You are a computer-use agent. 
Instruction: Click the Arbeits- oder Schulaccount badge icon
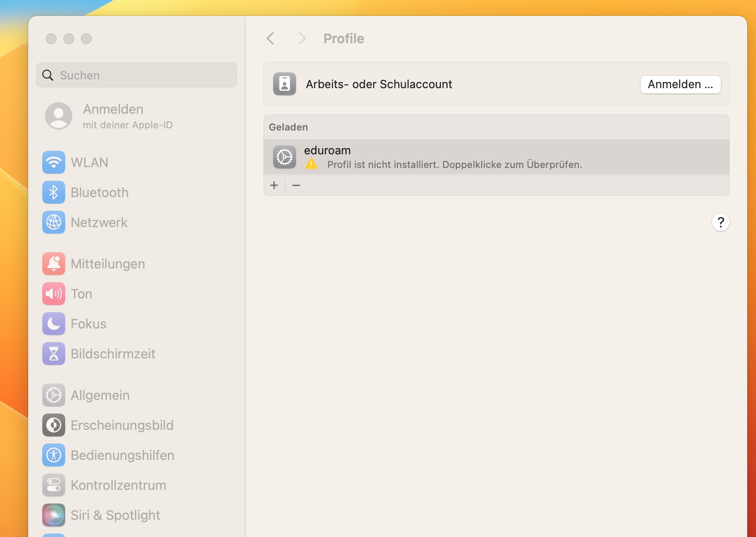click(285, 84)
